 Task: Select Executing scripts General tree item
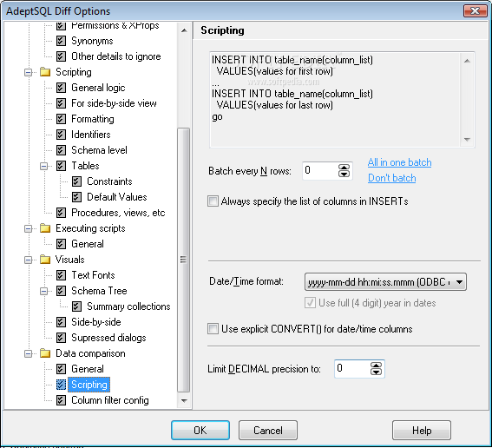[88, 244]
